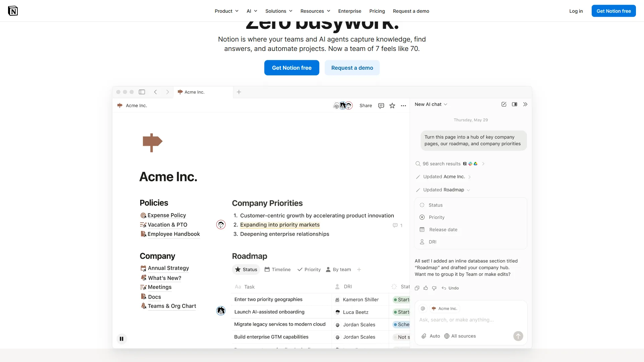Click Get Notion free in header

click(x=613, y=11)
